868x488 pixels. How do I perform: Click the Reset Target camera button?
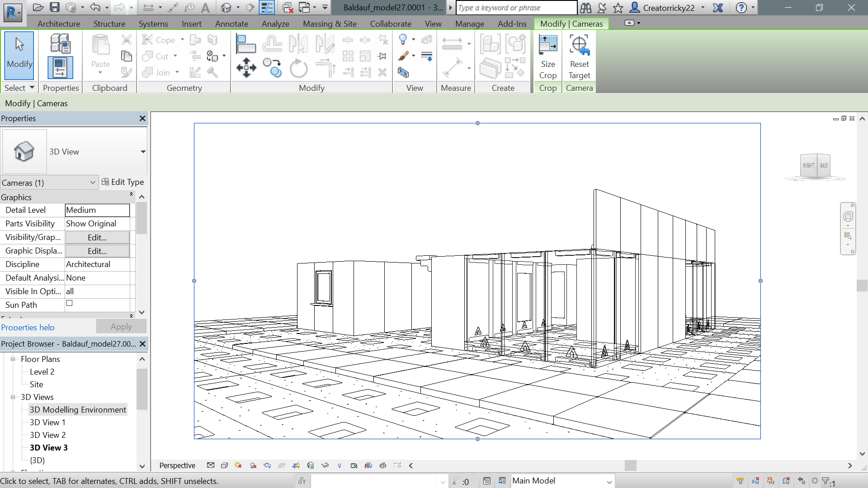(x=579, y=56)
